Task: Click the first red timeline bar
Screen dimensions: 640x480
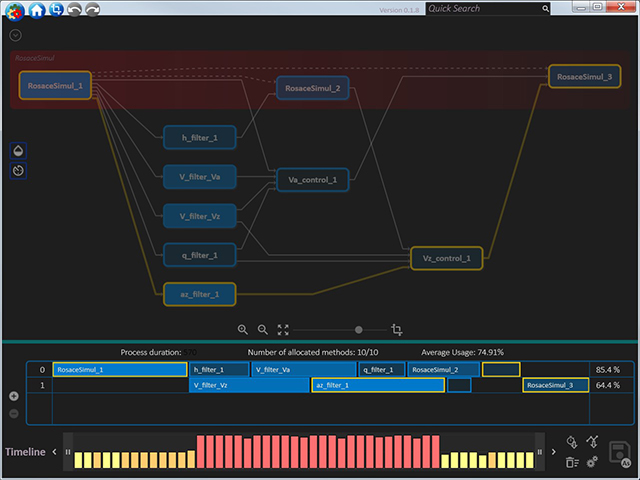Action: point(200,451)
